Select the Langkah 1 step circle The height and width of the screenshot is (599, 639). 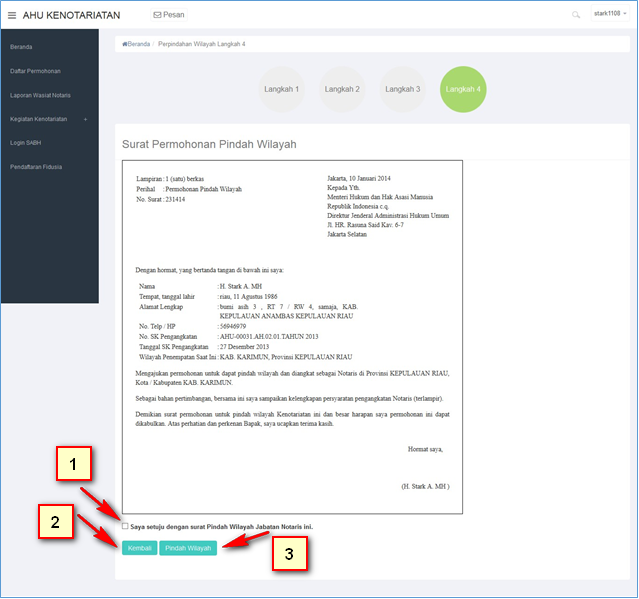[281, 89]
